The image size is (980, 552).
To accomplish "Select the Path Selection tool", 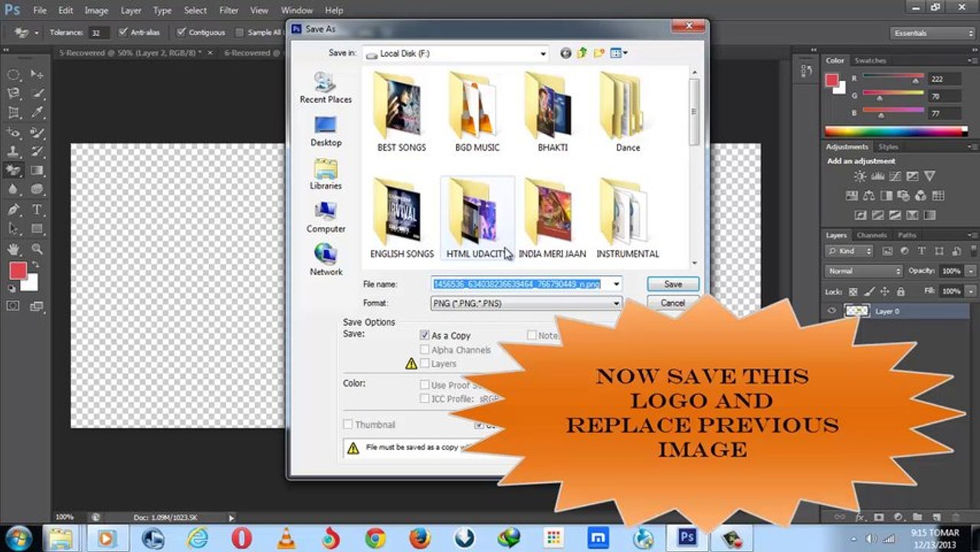I will [x=14, y=228].
